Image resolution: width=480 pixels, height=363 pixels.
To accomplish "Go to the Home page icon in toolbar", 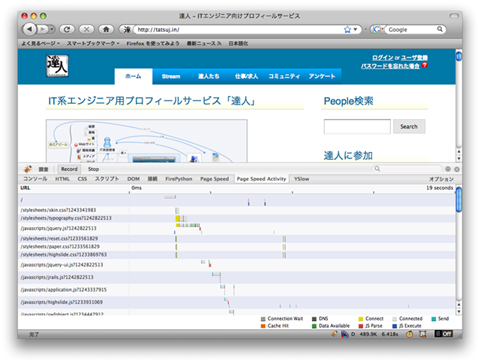I will 106,29.
